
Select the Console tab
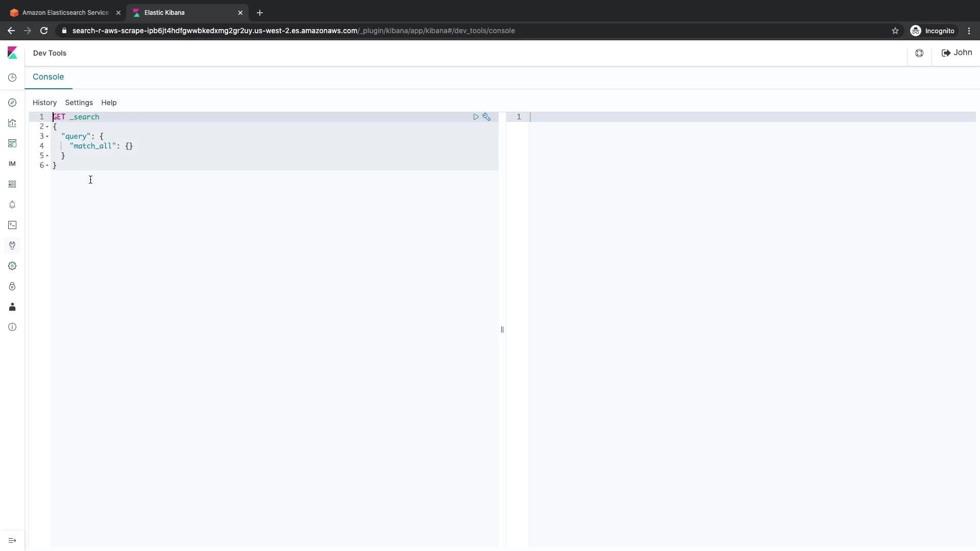[x=48, y=77]
